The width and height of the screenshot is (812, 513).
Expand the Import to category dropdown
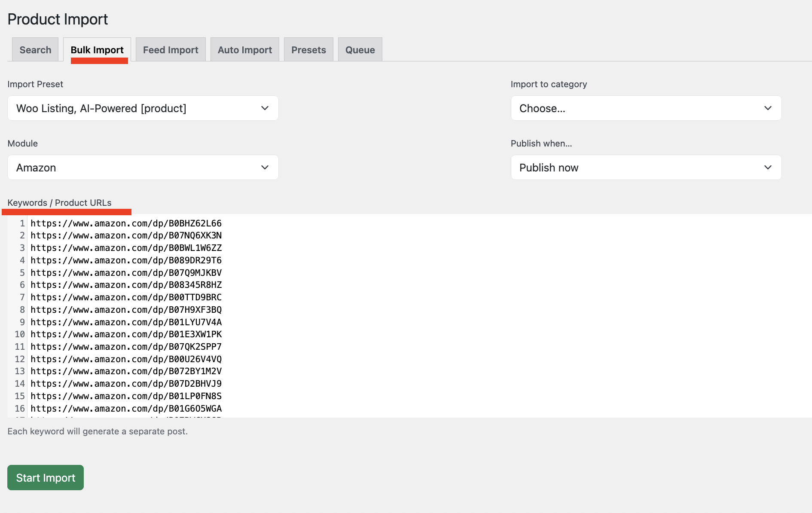[x=646, y=108]
